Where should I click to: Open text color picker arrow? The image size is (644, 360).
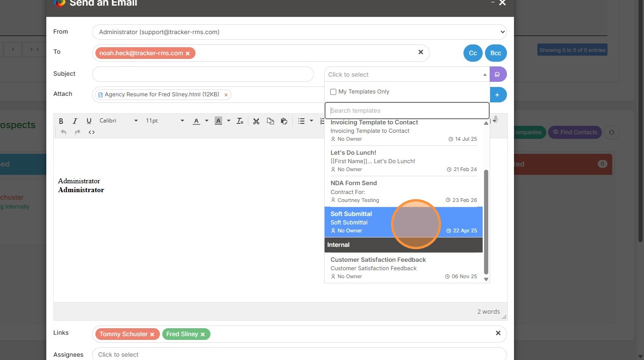click(x=206, y=121)
